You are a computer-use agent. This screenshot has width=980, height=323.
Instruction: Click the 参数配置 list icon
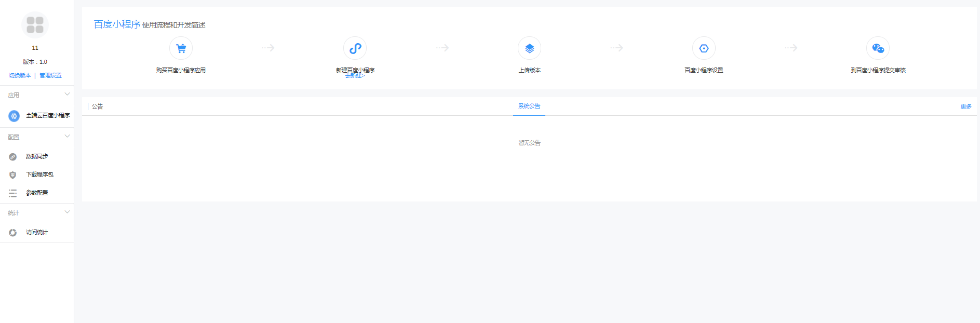(13, 193)
